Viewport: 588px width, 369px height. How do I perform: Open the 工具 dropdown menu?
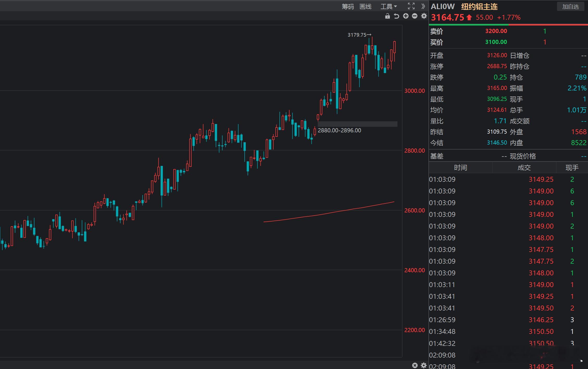click(388, 7)
